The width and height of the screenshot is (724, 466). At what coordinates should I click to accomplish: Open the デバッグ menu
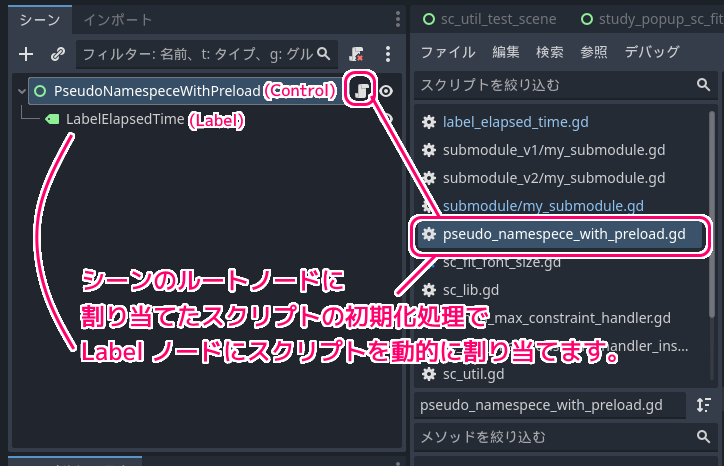tap(652, 52)
